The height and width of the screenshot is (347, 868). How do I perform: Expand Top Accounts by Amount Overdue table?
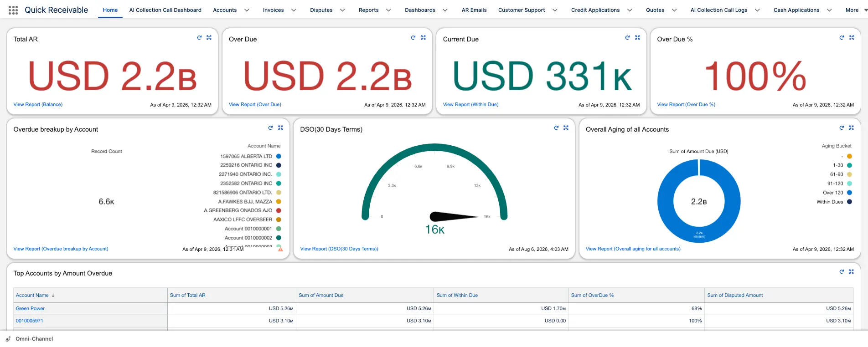coord(851,272)
